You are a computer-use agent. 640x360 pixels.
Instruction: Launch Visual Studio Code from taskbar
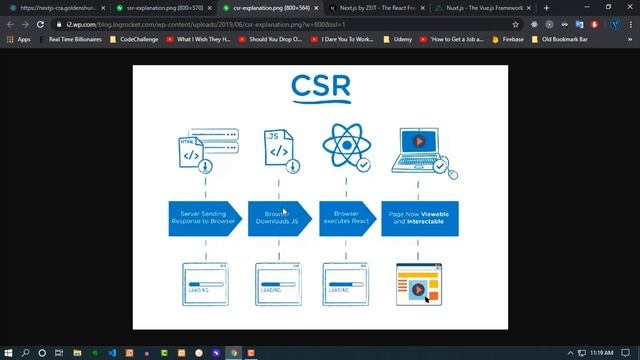tap(112, 353)
